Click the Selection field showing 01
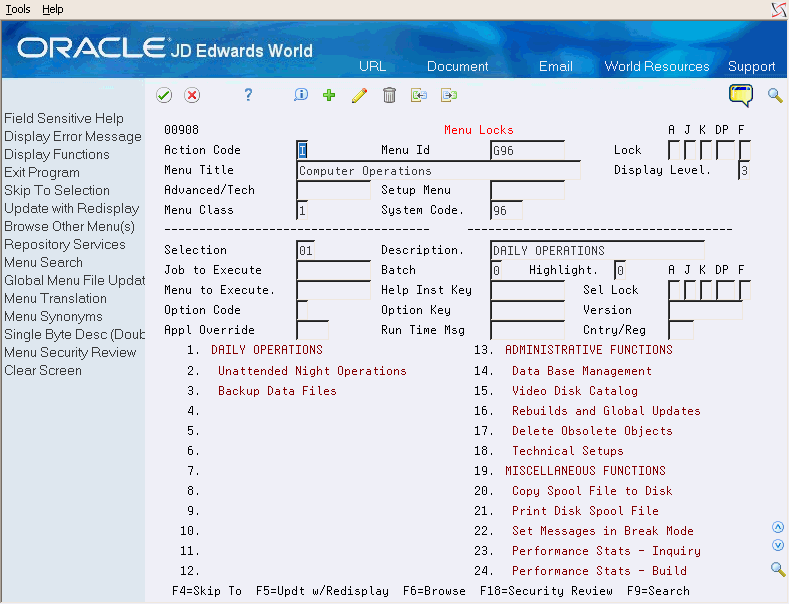This screenshot has height=604, width=789. (x=306, y=250)
